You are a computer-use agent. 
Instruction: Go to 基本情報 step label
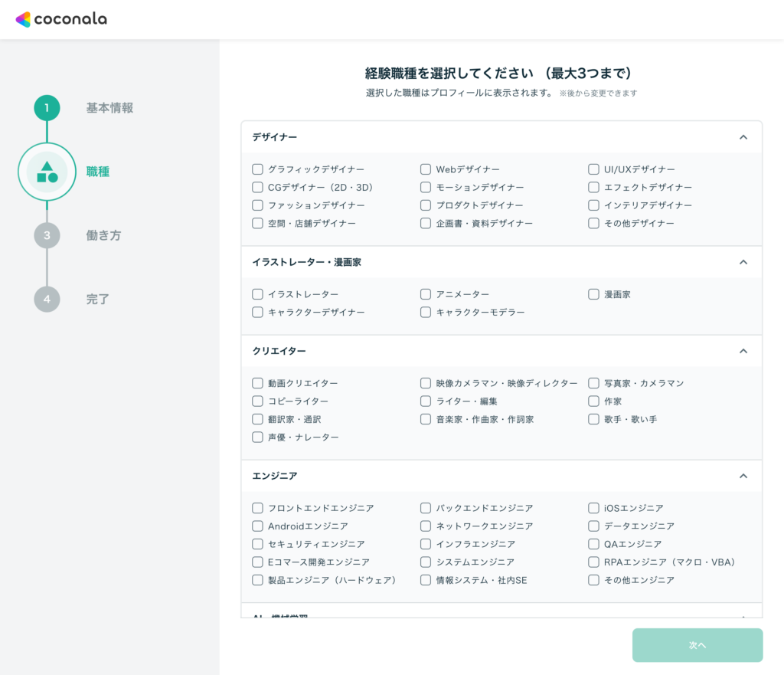[x=109, y=108]
